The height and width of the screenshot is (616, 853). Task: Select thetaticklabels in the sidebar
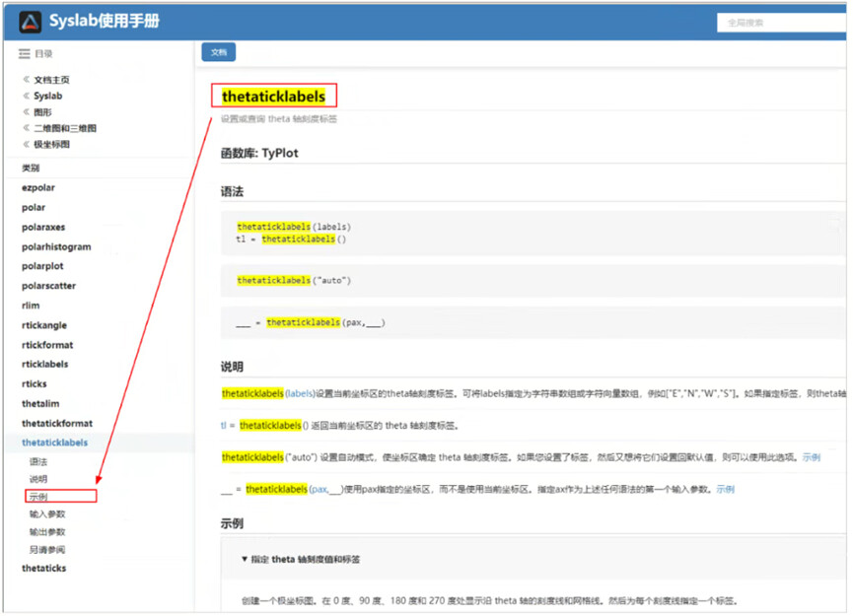coord(54,443)
